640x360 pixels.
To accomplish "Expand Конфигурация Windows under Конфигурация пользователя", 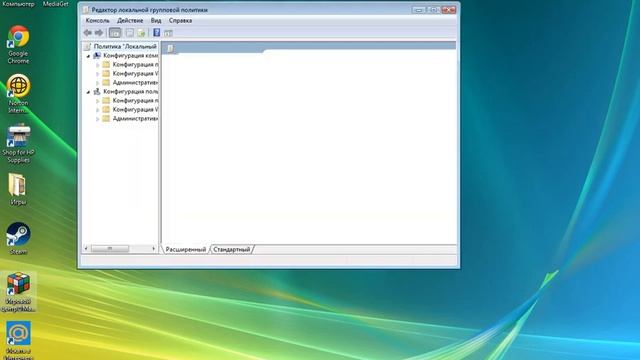I will click(98, 110).
